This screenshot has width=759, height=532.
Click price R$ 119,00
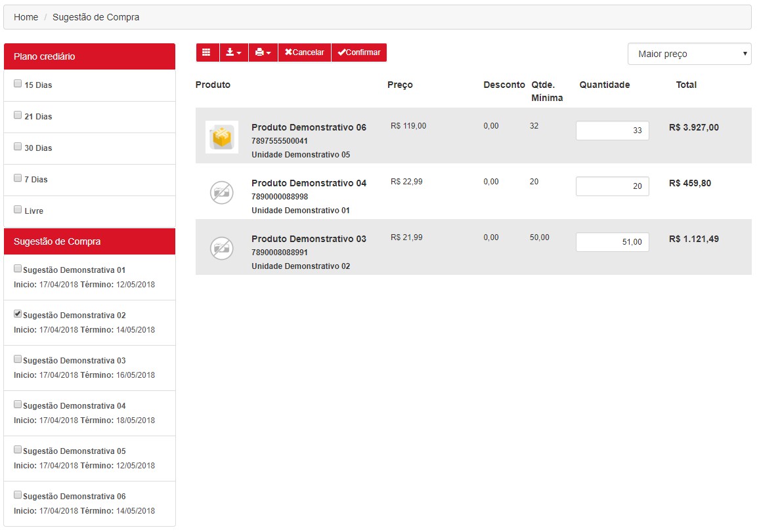408,126
